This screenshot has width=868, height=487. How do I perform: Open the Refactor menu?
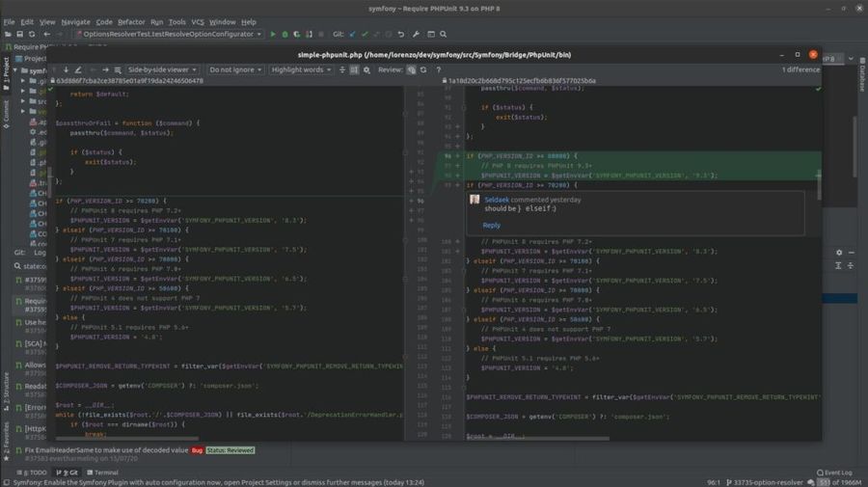pos(131,21)
